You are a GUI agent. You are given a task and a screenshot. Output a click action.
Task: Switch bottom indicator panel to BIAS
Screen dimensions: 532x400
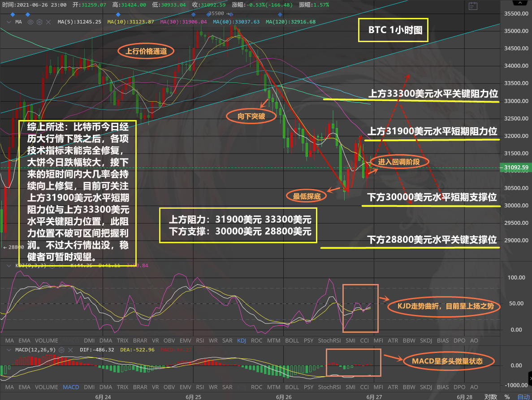tap(443, 387)
